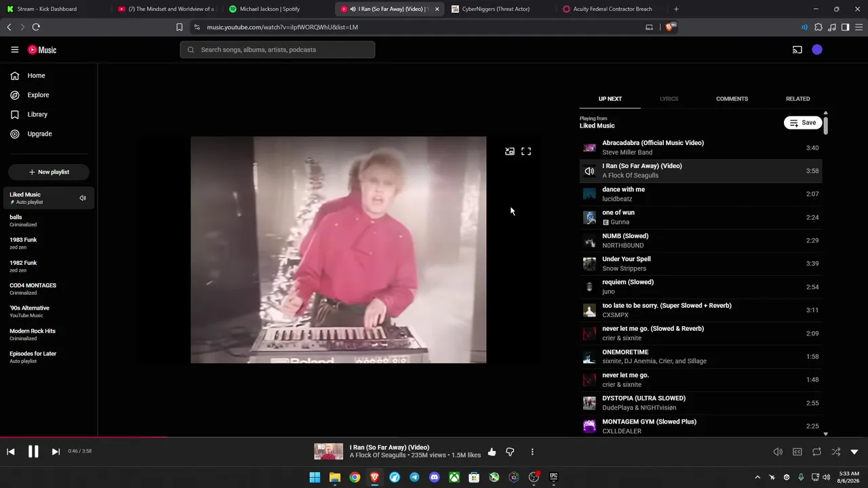This screenshot has width=868, height=488.
Task: Click the queue scrollbar up arrow
Action: pos(825,113)
